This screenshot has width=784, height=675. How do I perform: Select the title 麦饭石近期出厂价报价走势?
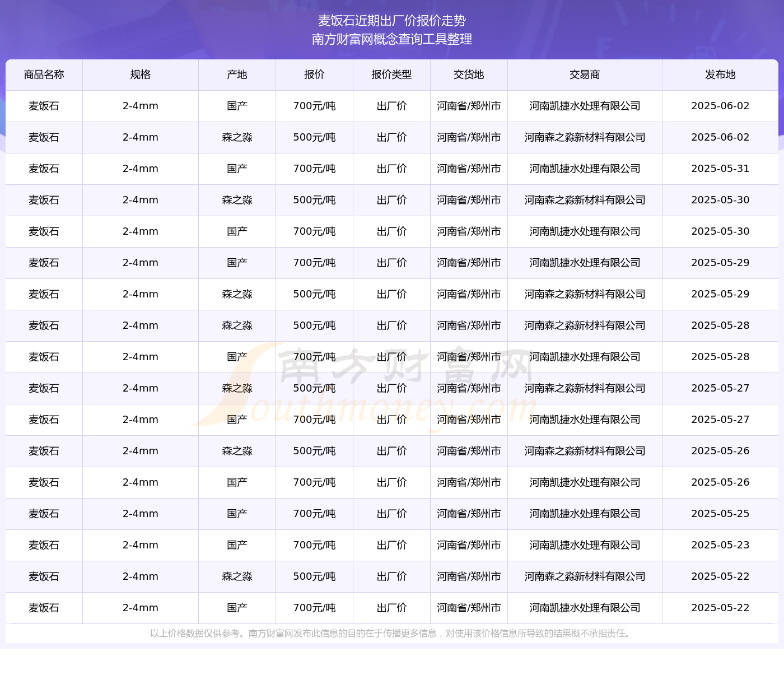pyautogui.click(x=392, y=21)
